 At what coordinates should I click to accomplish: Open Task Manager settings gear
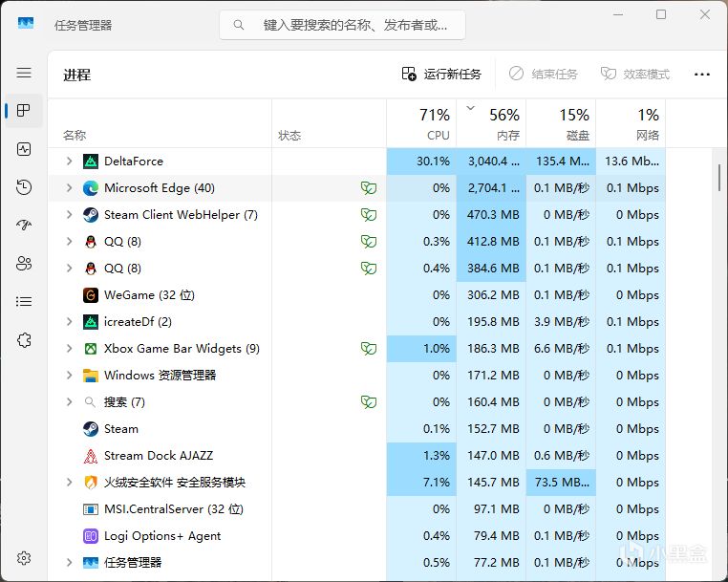coord(24,558)
